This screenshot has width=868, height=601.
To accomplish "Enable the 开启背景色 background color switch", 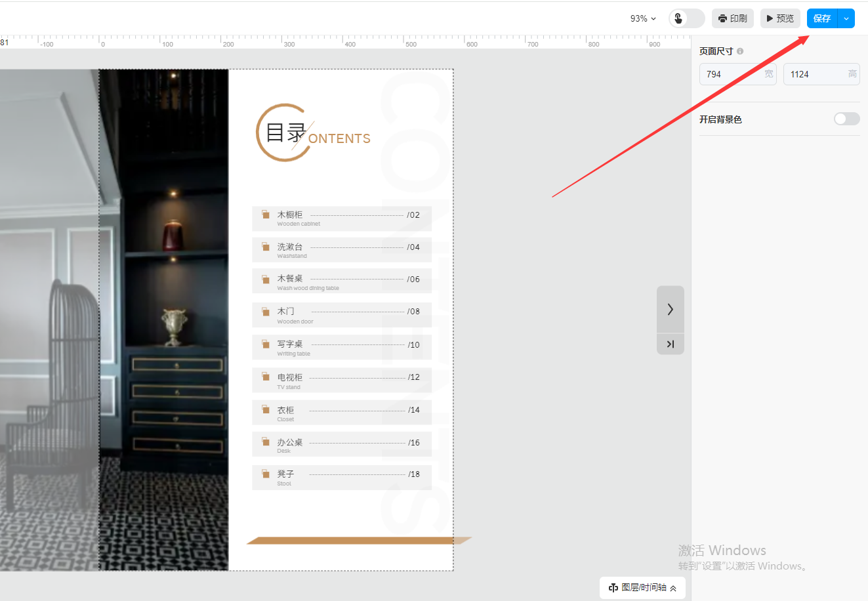I will (x=846, y=119).
